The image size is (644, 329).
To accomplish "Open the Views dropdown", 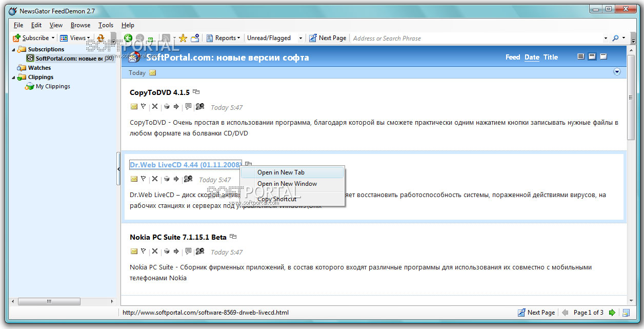I will point(75,38).
